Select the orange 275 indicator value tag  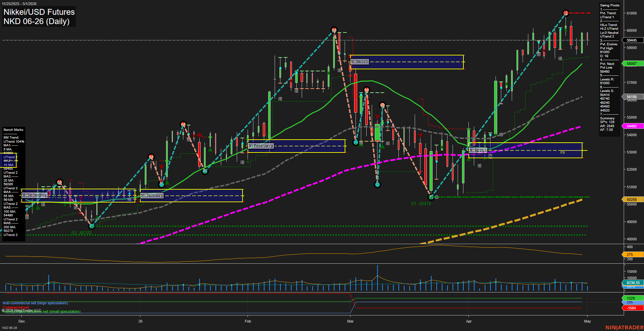click(632, 255)
